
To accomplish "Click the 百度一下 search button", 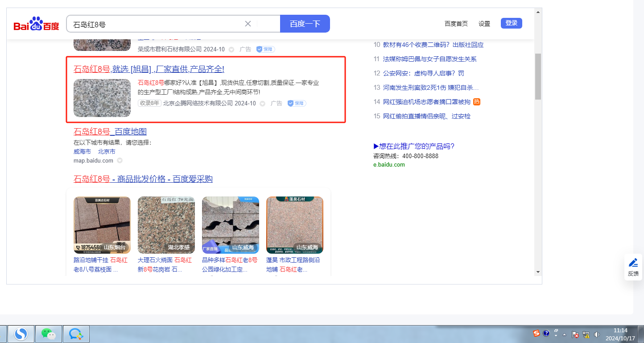I will [x=305, y=24].
